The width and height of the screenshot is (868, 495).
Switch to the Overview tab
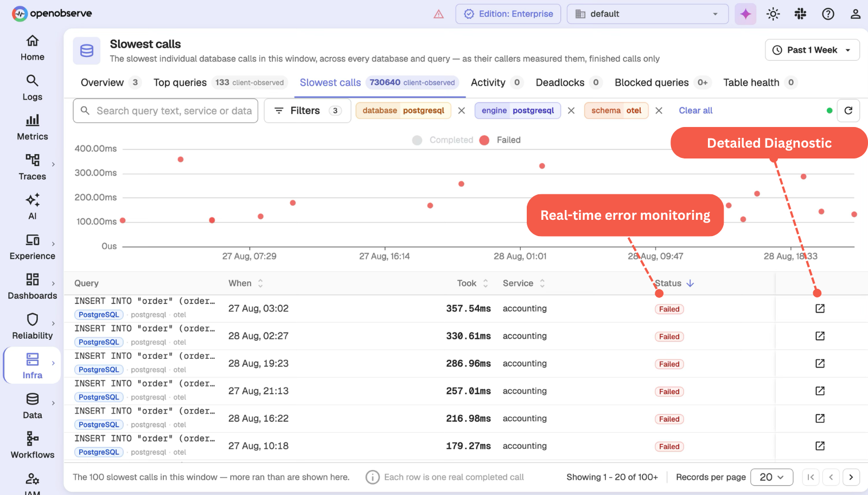(111, 82)
